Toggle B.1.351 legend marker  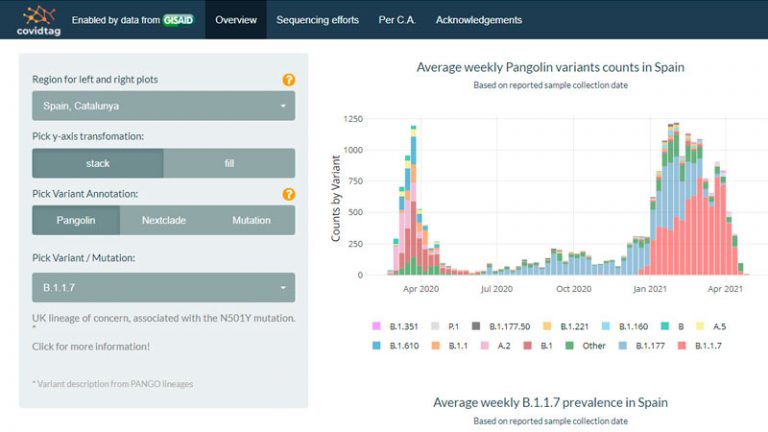(x=378, y=326)
